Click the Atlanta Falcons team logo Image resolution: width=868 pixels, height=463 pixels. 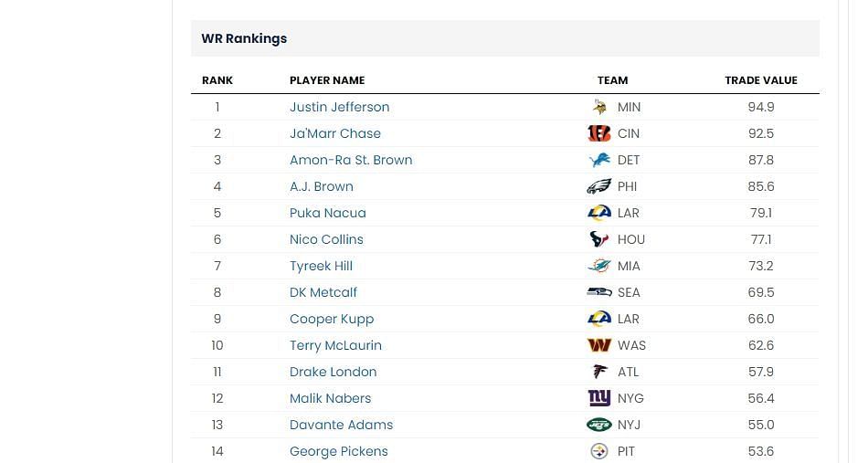coord(599,372)
